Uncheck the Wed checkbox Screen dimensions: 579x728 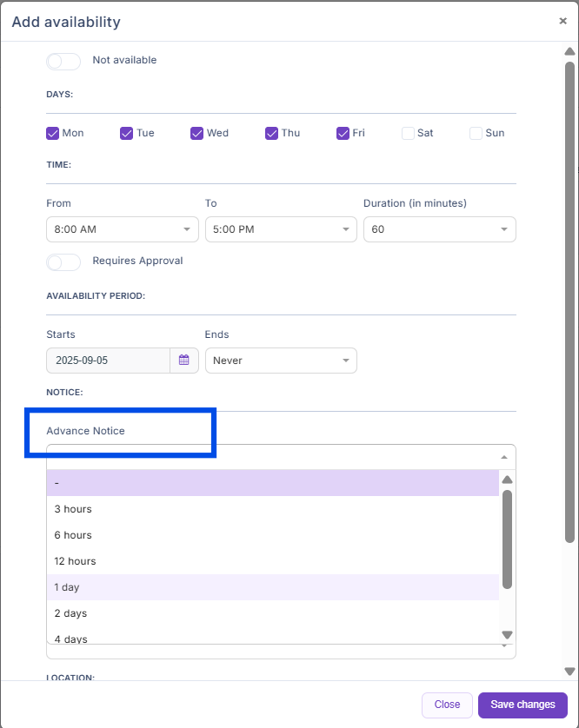196,133
